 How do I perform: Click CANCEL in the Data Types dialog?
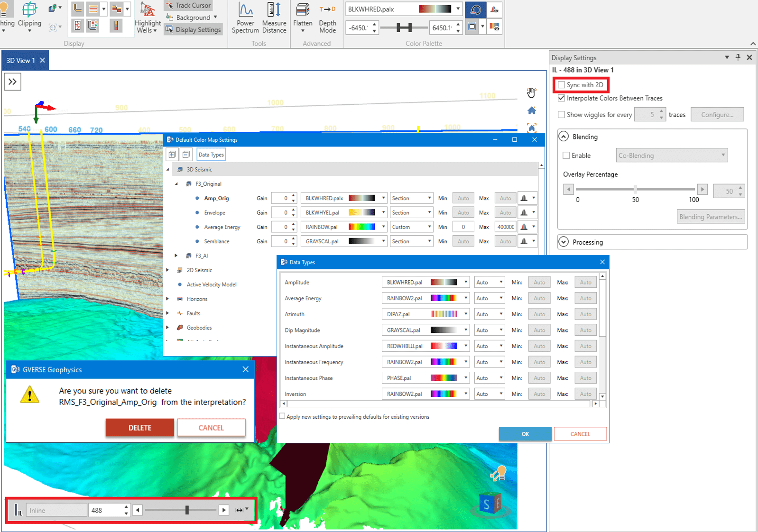(x=580, y=434)
